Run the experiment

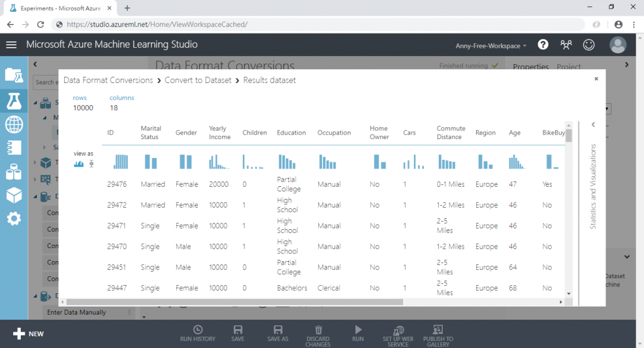click(358, 334)
